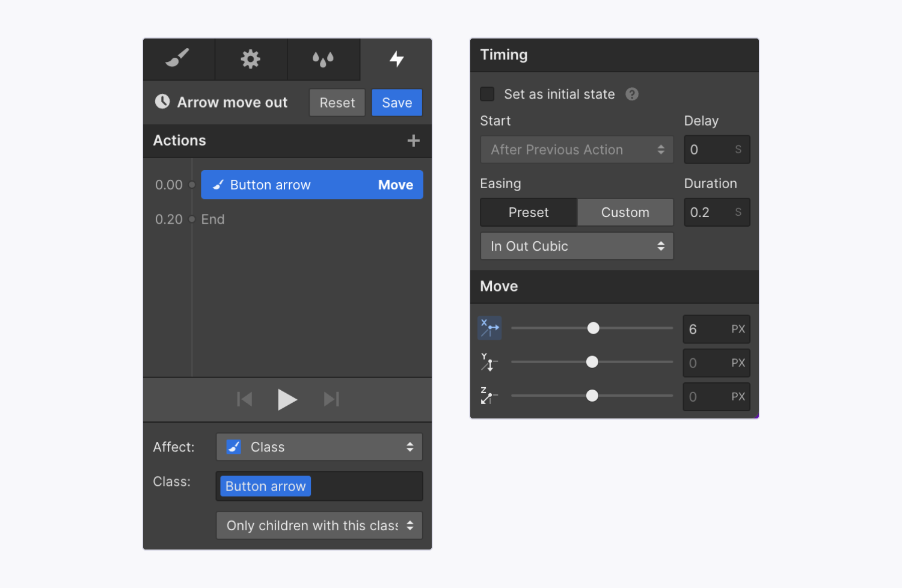Viewport: 902px width, 588px height.
Task: Play the animation preview
Action: point(287,399)
